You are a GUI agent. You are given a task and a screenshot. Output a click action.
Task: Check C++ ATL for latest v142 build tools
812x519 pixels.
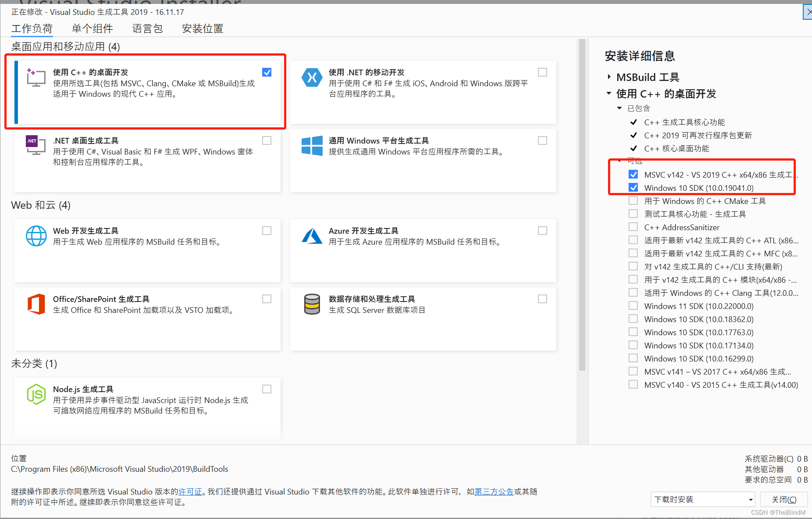pos(633,240)
